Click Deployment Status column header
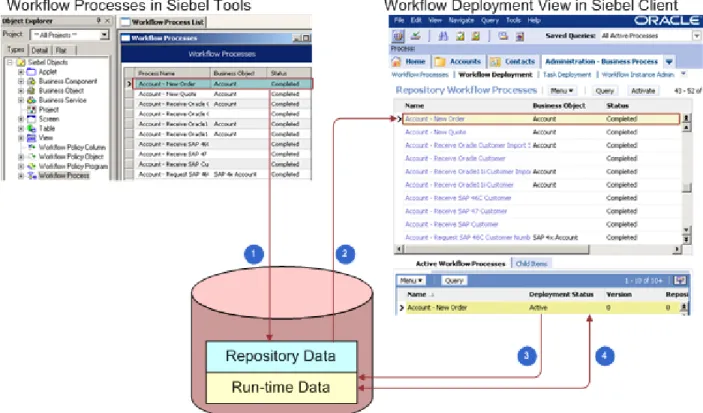Screen dimensions: 703x413 point(561,294)
